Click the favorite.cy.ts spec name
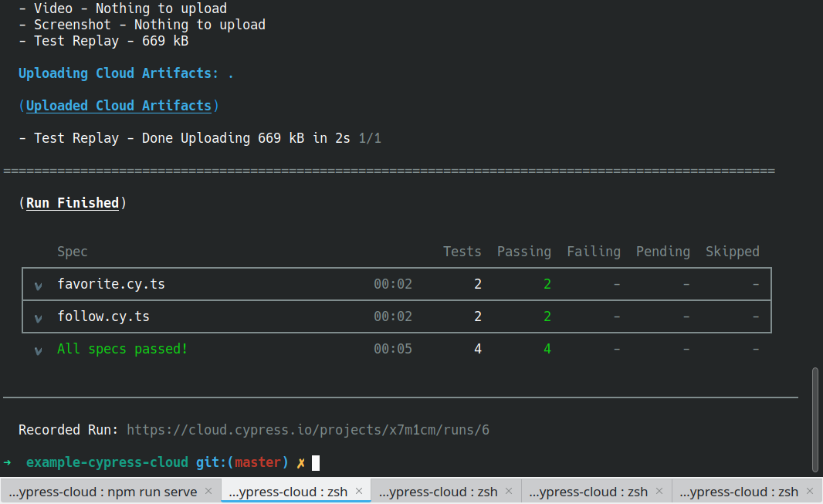The width and height of the screenshot is (823, 504). pyautogui.click(x=111, y=284)
